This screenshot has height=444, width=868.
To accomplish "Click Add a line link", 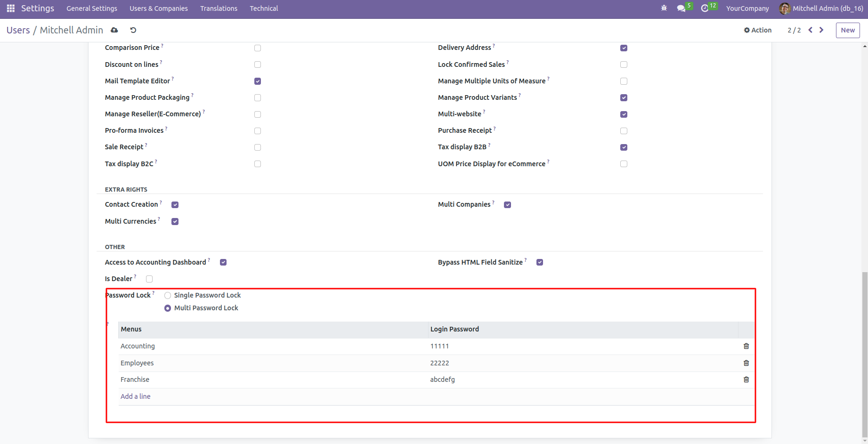I will [136, 396].
